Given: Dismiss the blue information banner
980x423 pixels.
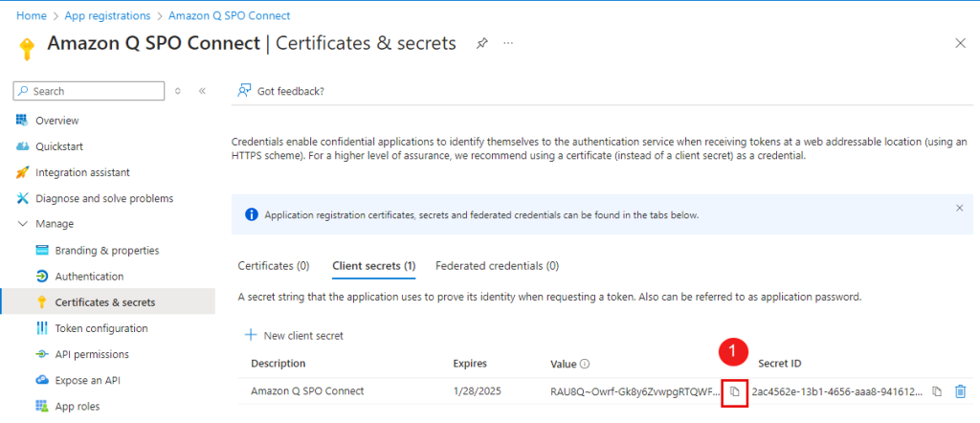Looking at the screenshot, I should pos(960,208).
